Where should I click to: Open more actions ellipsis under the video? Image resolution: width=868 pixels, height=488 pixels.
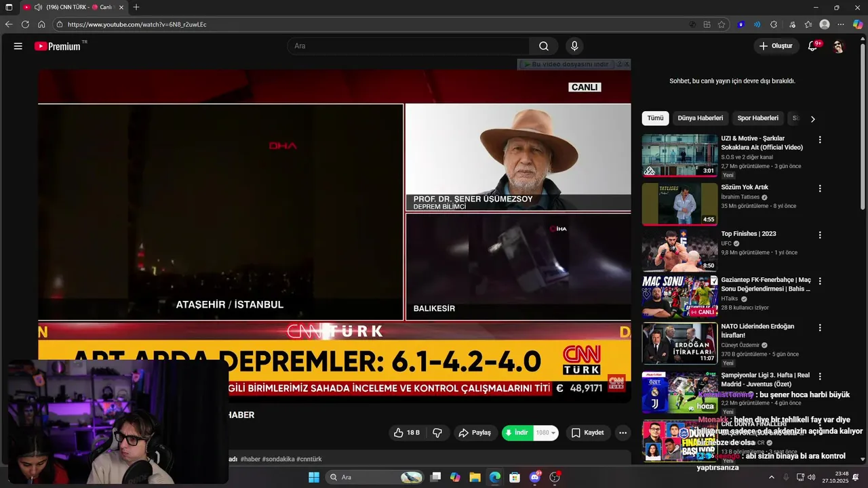pos(623,432)
